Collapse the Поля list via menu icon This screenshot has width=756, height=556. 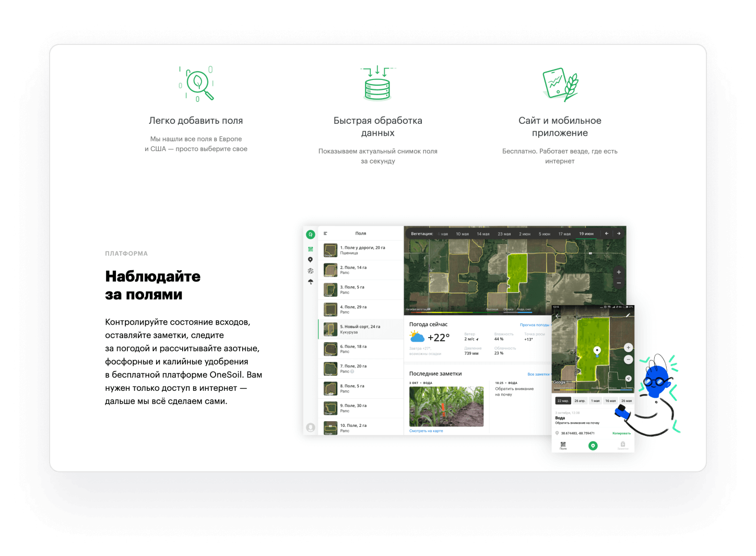click(x=326, y=234)
